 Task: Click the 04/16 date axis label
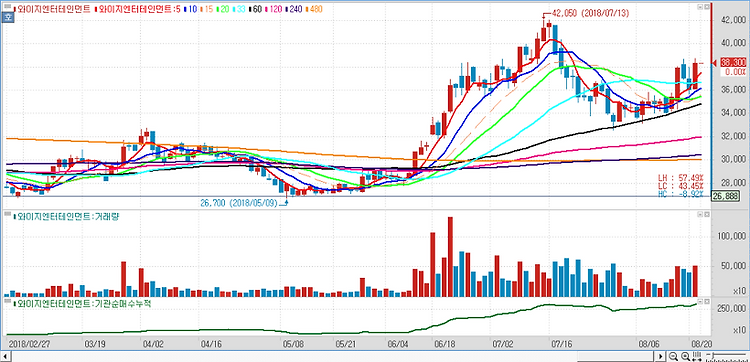pos(210,343)
